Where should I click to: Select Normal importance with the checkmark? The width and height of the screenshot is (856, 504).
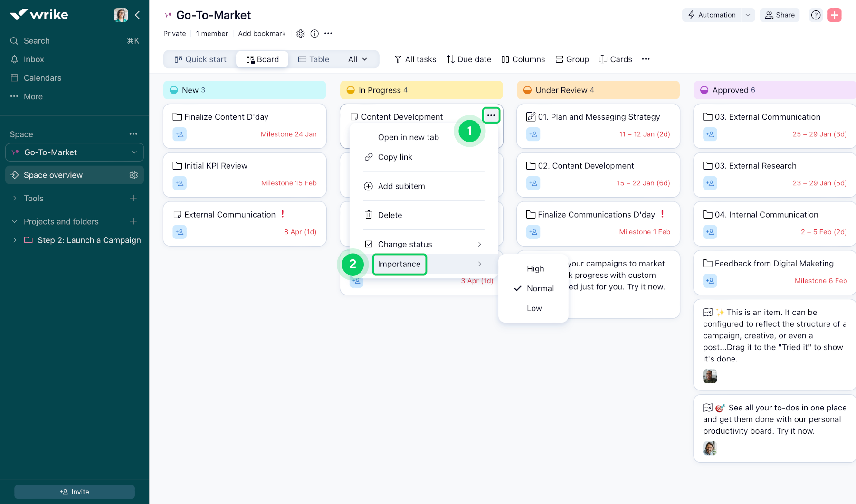click(x=540, y=288)
